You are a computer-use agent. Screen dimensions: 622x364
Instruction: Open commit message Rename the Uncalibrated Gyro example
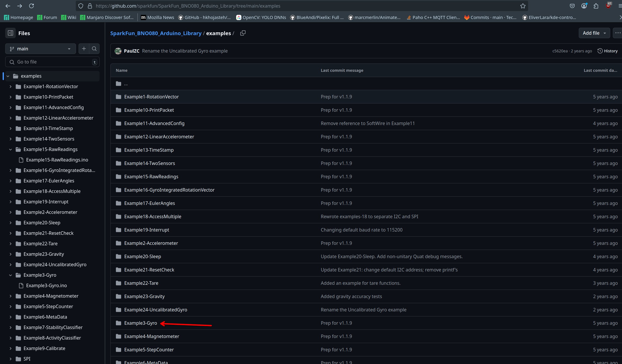click(185, 51)
